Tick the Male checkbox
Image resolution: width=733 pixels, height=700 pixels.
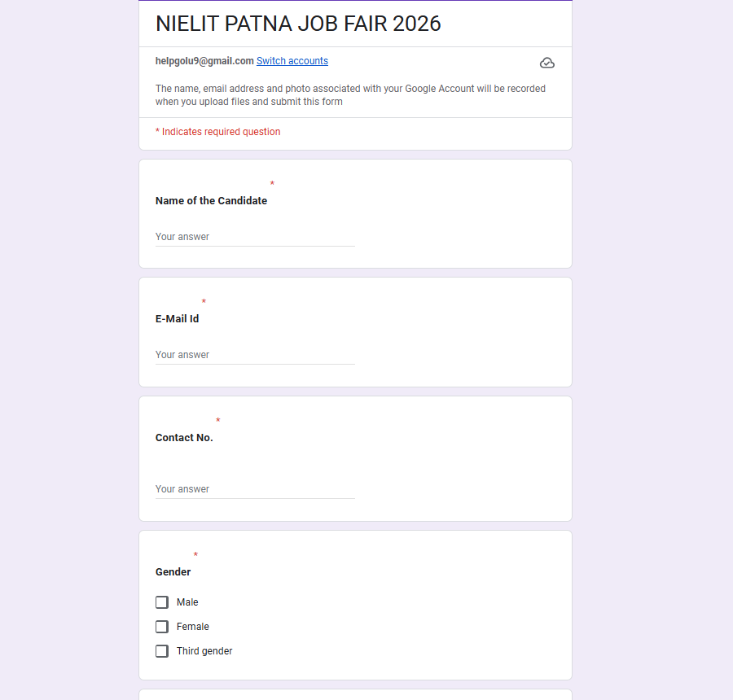point(162,602)
